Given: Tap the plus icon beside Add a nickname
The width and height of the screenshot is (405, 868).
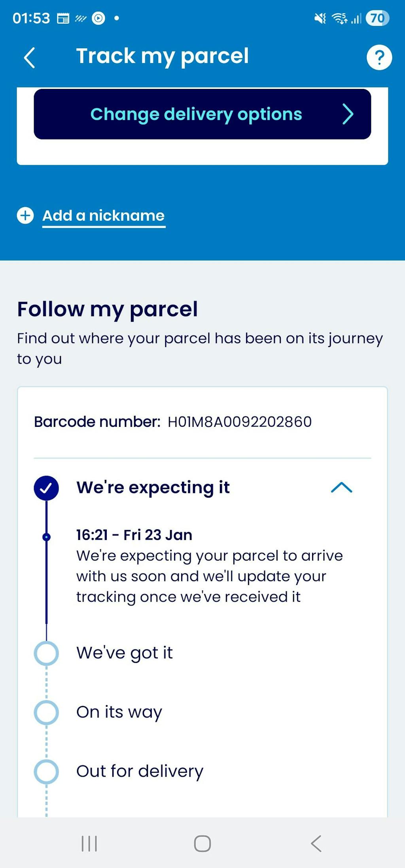Looking at the screenshot, I should point(25,215).
